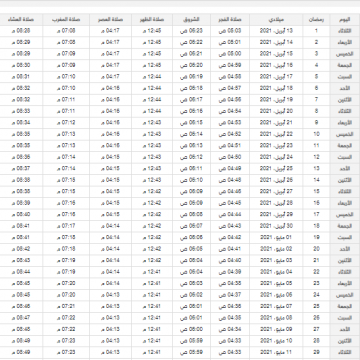Select the ميلادي column header
This screenshot has width=360, height=360.
coord(276,19)
